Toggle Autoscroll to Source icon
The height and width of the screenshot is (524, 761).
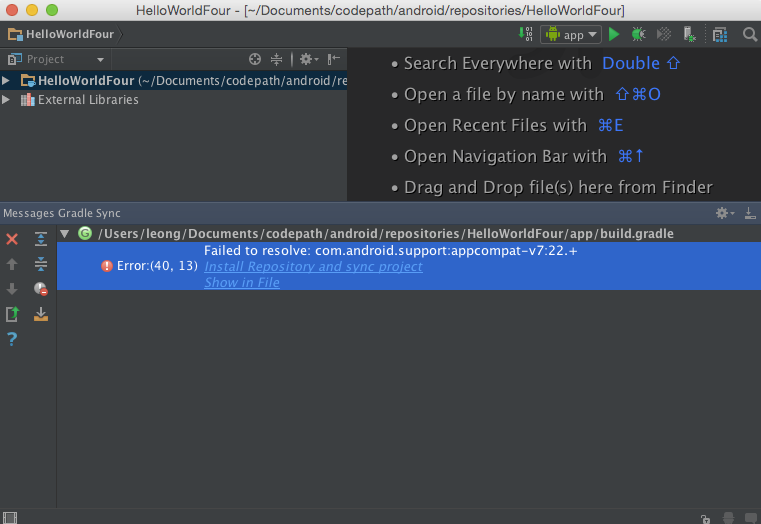(x=41, y=314)
